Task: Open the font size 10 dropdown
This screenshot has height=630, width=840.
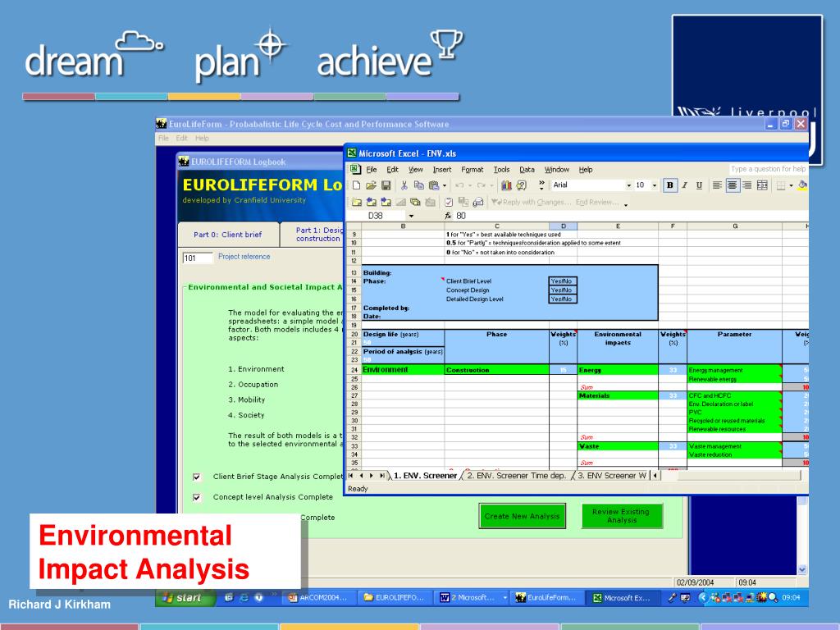Action: click(x=654, y=185)
